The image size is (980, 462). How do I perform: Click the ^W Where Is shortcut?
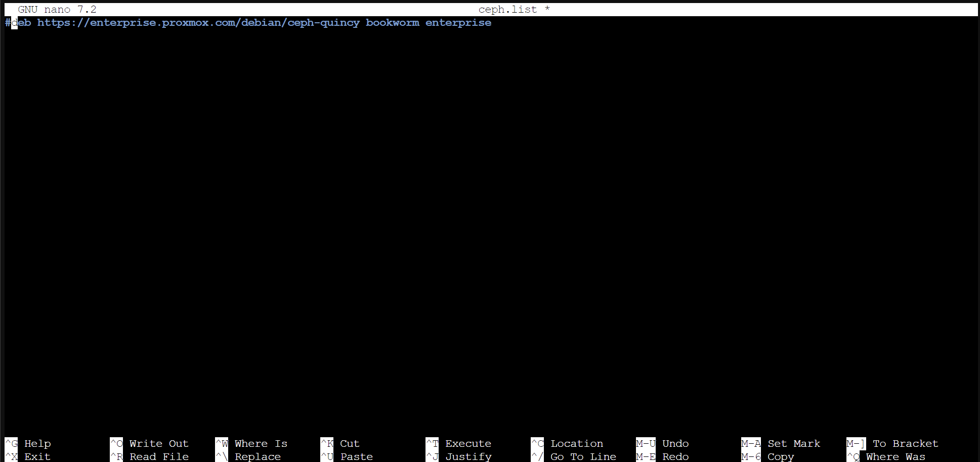coord(251,443)
